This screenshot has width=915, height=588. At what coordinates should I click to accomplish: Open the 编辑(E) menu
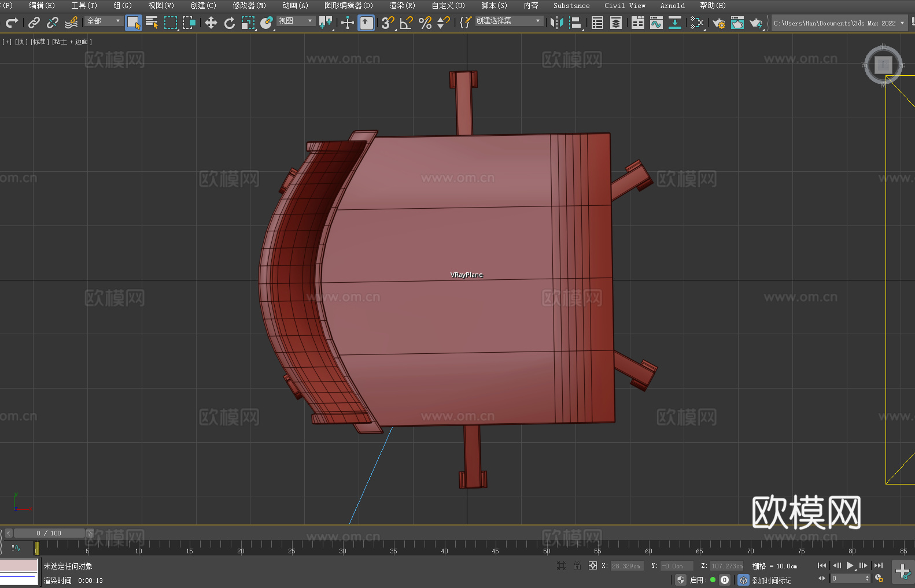(x=42, y=5)
